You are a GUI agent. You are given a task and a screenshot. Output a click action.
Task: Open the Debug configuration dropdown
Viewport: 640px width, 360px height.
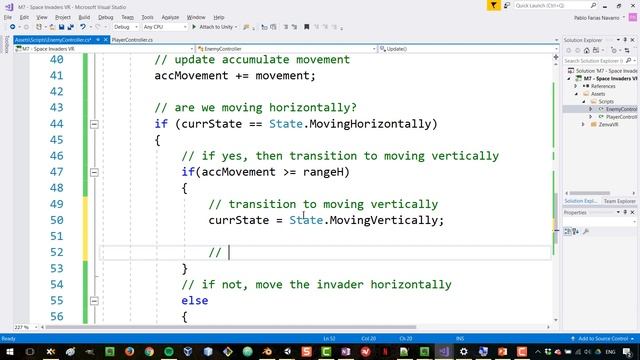coord(126,27)
